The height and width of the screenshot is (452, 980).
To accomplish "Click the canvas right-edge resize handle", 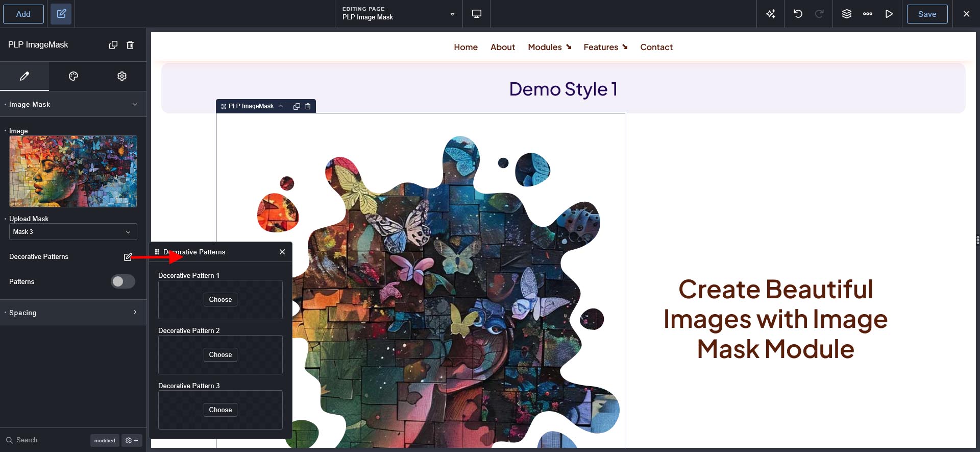I will pyautogui.click(x=977, y=240).
